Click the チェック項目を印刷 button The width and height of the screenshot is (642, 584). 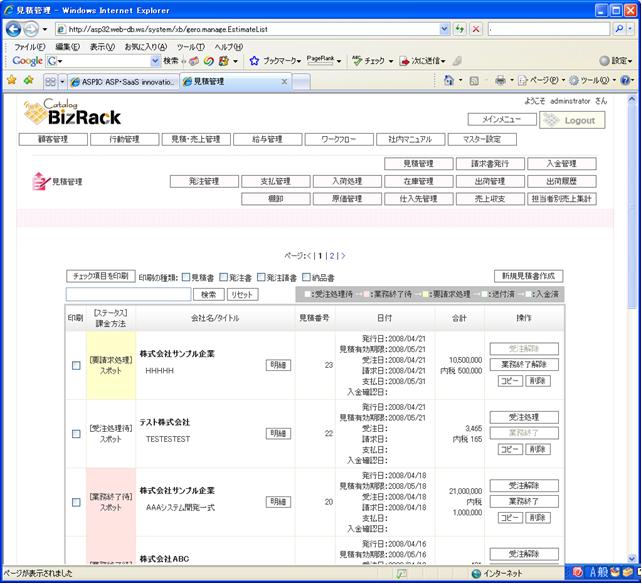[x=101, y=276]
